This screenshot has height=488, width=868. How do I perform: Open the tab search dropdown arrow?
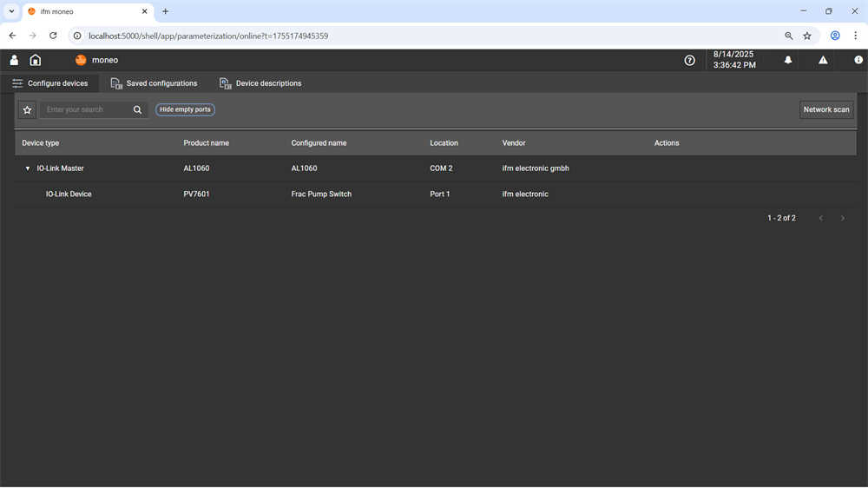[11, 11]
